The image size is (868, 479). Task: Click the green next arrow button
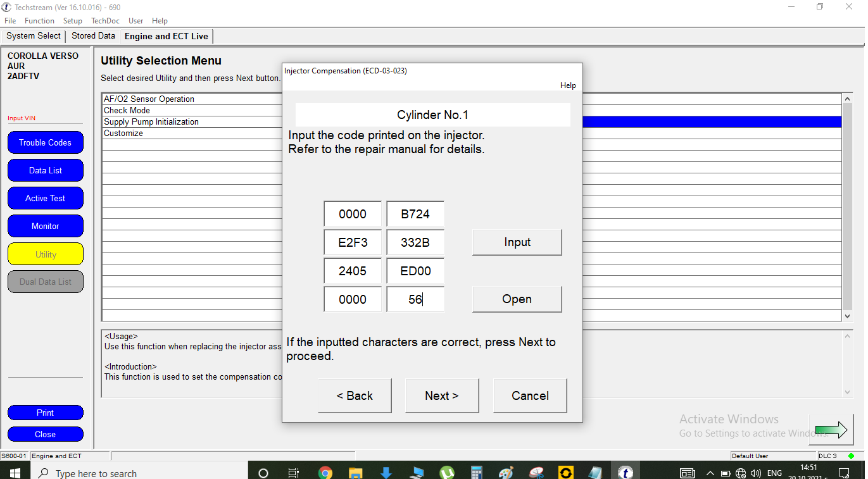point(831,430)
